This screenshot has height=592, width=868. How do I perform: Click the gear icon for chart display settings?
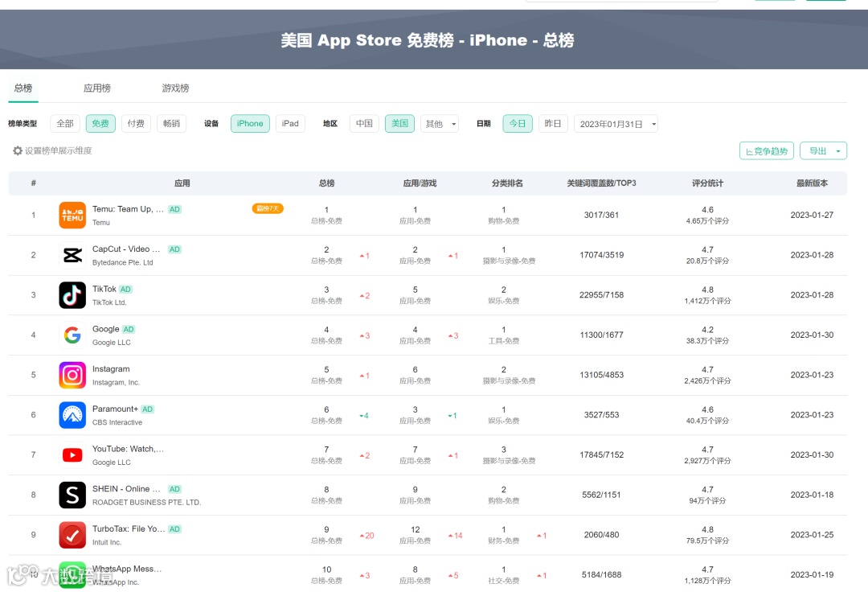tap(18, 150)
